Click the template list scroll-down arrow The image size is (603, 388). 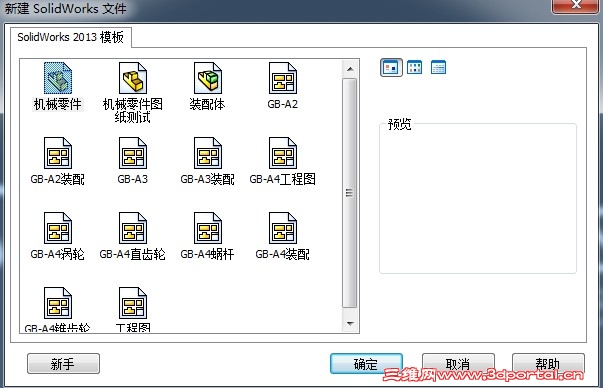(x=350, y=323)
